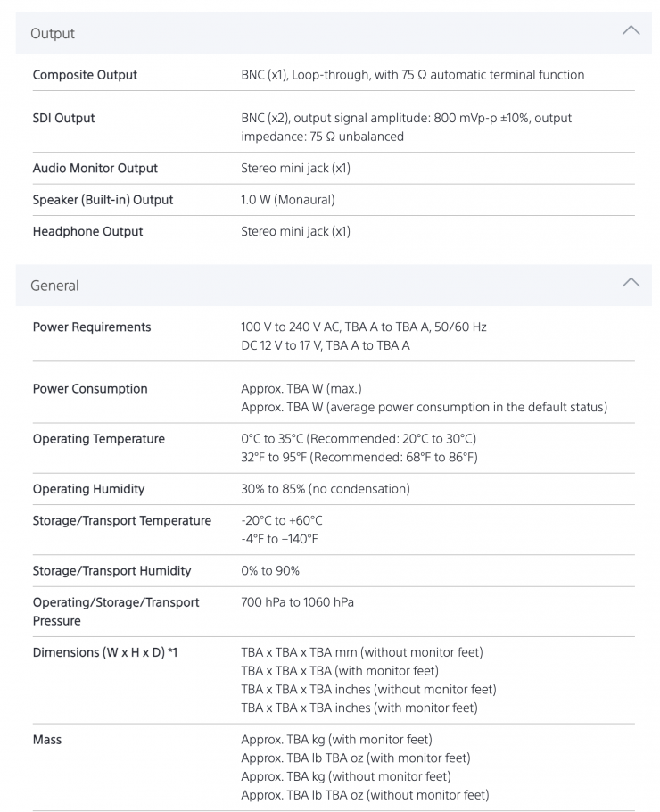The width and height of the screenshot is (660, 812).
Task: Click the Operating Humidity label
Action: [x=88, y=489]
